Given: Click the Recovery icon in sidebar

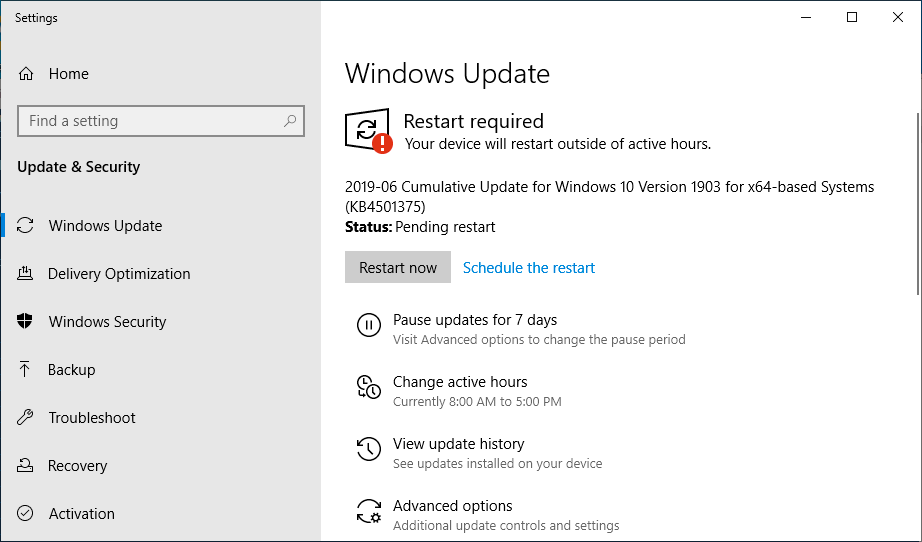Looking at the screenshot, I should pos(25,465).
